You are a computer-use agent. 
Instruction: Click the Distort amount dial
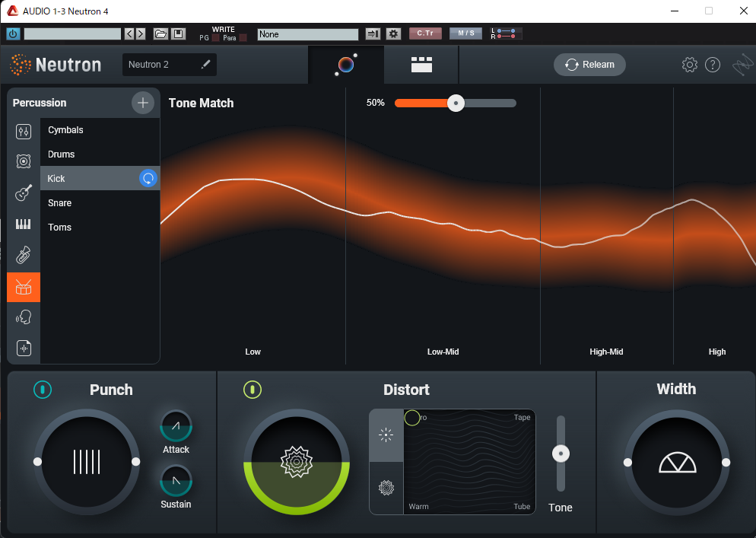click(297, 462)
